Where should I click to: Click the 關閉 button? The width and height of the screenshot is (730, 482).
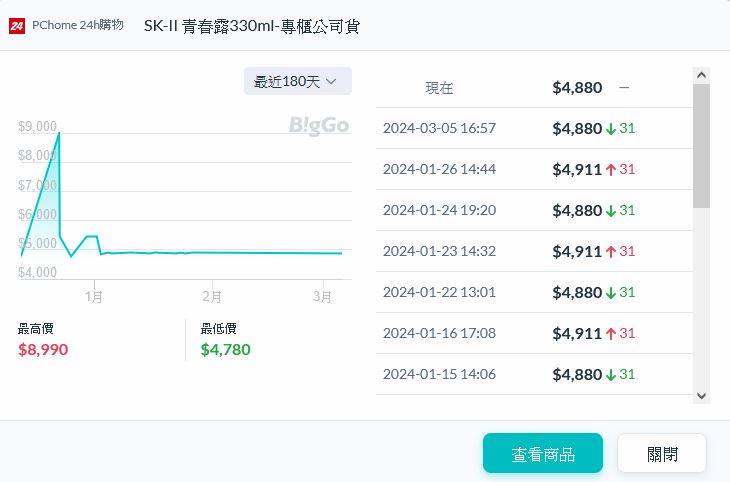point(661,453)
